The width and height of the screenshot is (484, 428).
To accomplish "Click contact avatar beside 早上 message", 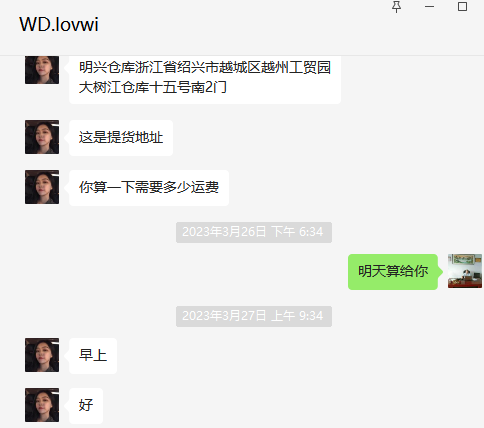I will (x=42, y=355).
